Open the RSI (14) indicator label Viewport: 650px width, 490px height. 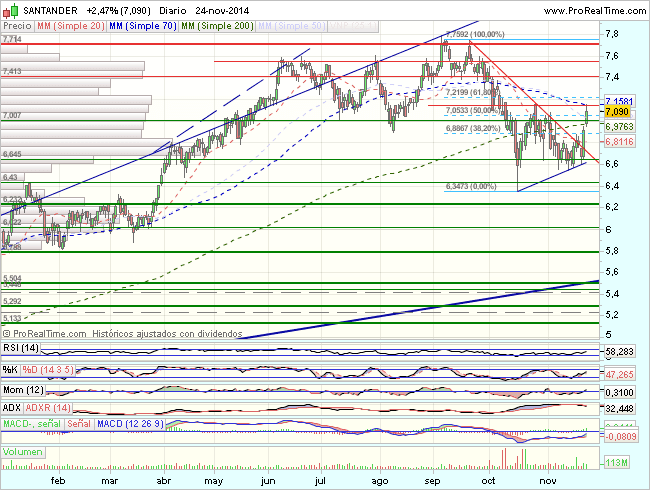tap(21, 347)
